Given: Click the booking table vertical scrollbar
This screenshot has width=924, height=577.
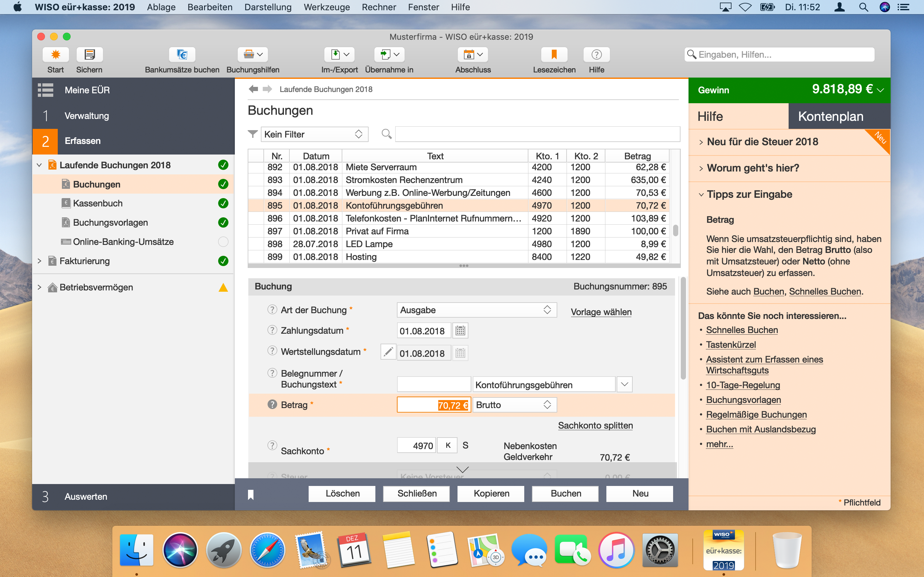Looking at the screenshot, I should click(675, 230).
